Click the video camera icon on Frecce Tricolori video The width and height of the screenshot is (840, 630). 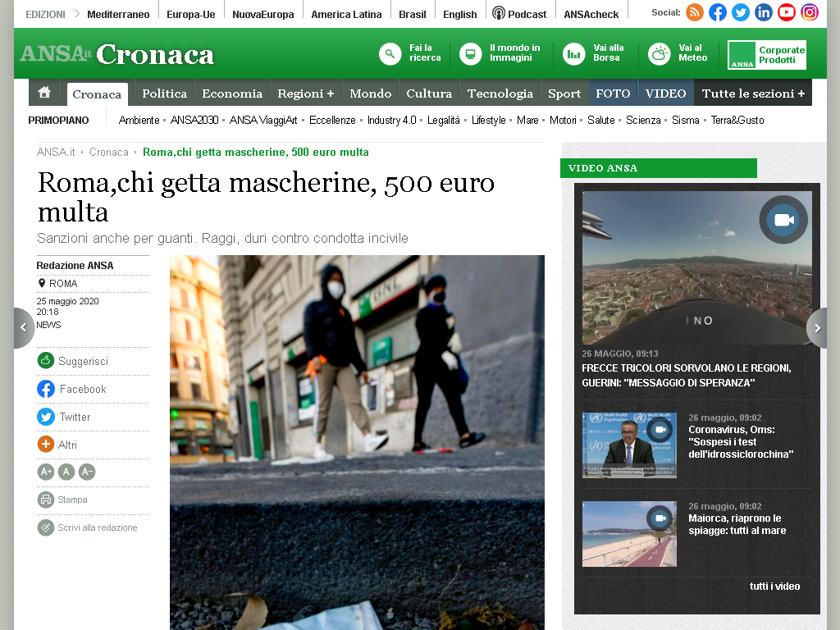pos(783,220)
